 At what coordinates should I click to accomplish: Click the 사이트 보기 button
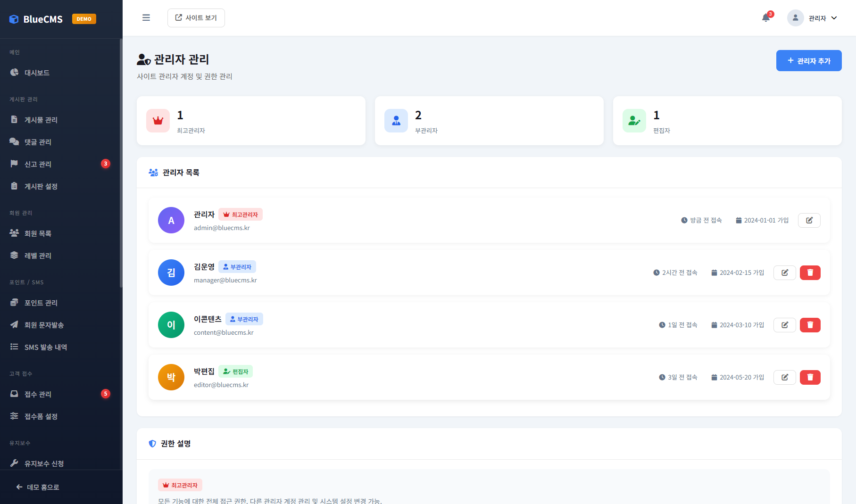click(x=196, y=18)
